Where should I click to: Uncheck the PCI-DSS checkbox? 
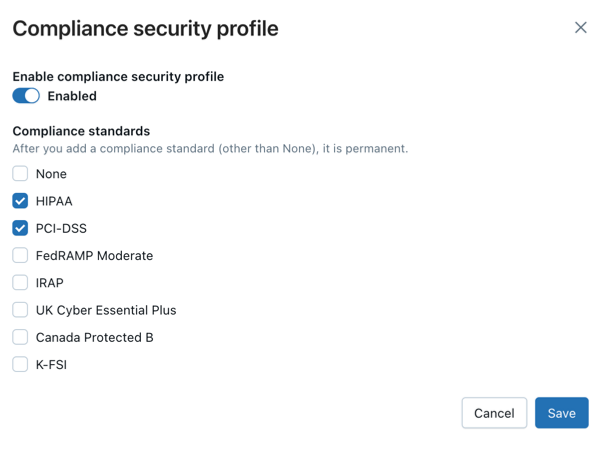tap(20, 228)
